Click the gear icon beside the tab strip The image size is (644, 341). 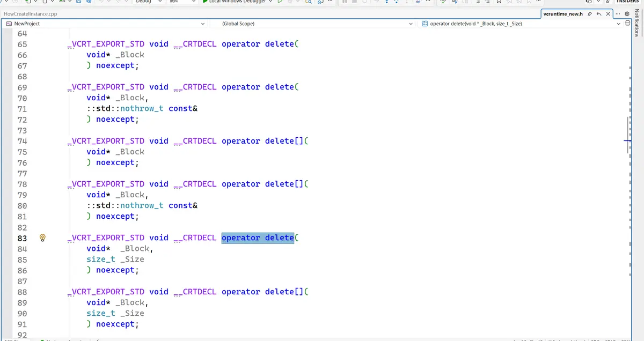click(627, 13)
